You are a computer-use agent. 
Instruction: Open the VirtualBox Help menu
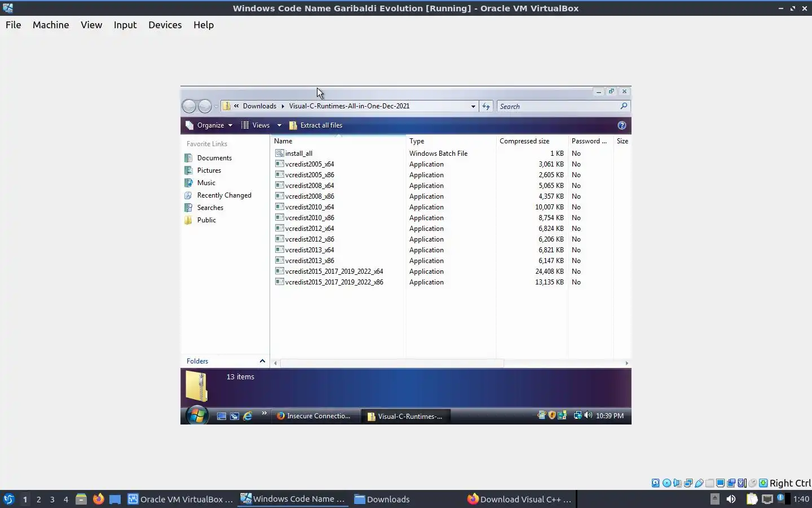pyautogui.click(x=204, y=25)
